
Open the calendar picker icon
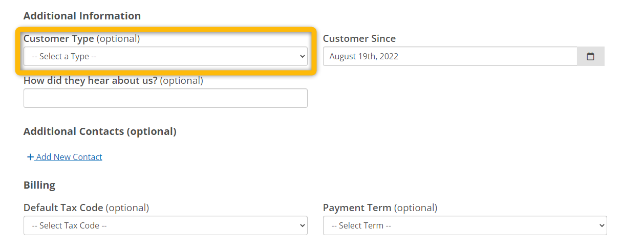click(590, 56)
